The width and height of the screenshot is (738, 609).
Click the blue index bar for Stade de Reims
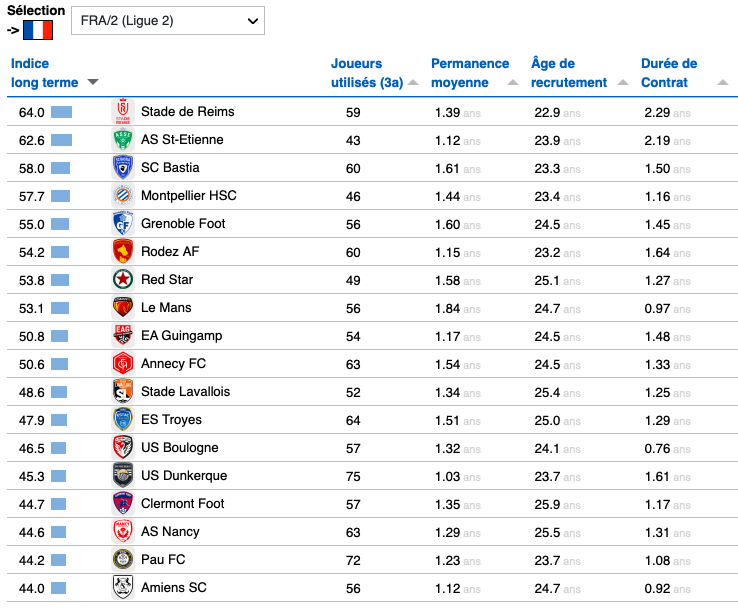coord(63,112)
